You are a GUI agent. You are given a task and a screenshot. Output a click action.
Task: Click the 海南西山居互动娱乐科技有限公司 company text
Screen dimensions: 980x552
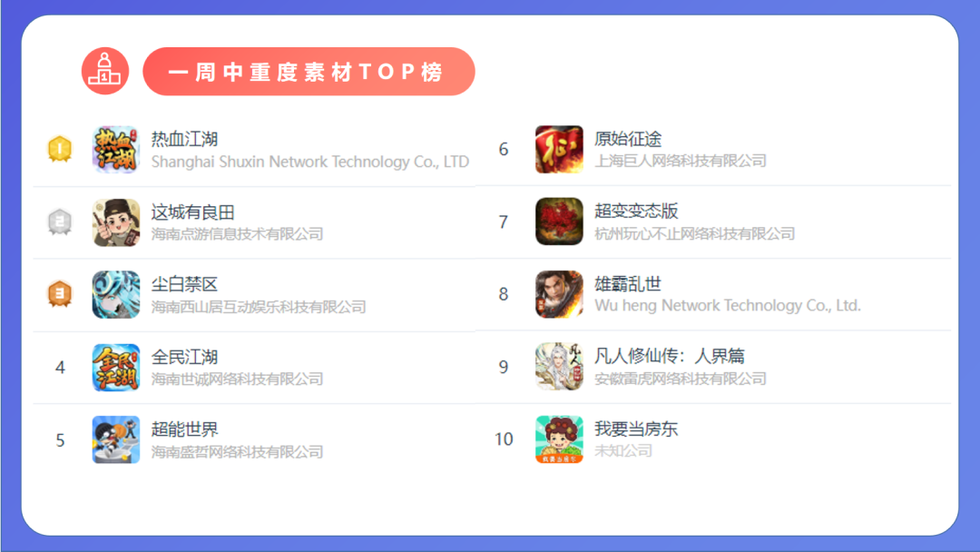tap(259, 307)
